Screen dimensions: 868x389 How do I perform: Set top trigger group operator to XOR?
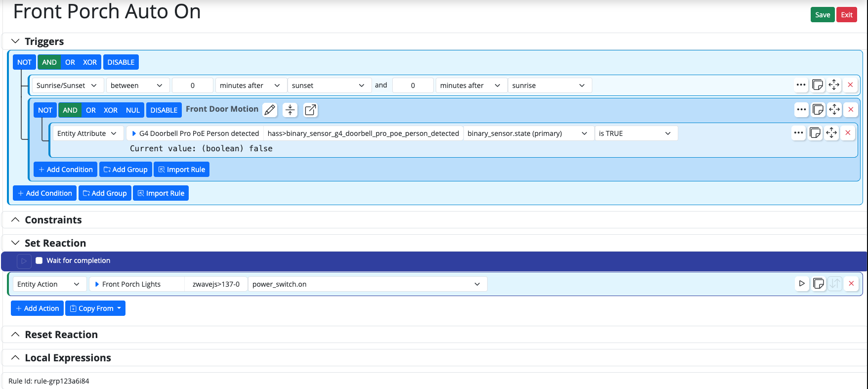(x=90, y=62)
